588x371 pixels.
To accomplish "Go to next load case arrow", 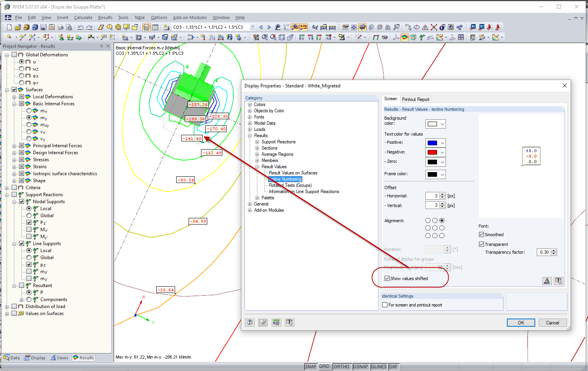I will coord(269,27).
